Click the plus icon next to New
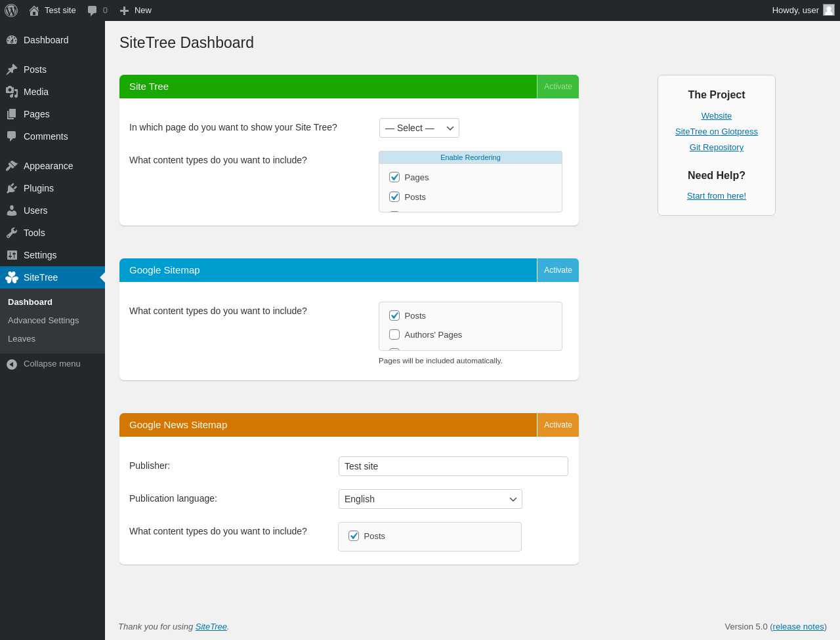840x640 pixels. [124, 10]
